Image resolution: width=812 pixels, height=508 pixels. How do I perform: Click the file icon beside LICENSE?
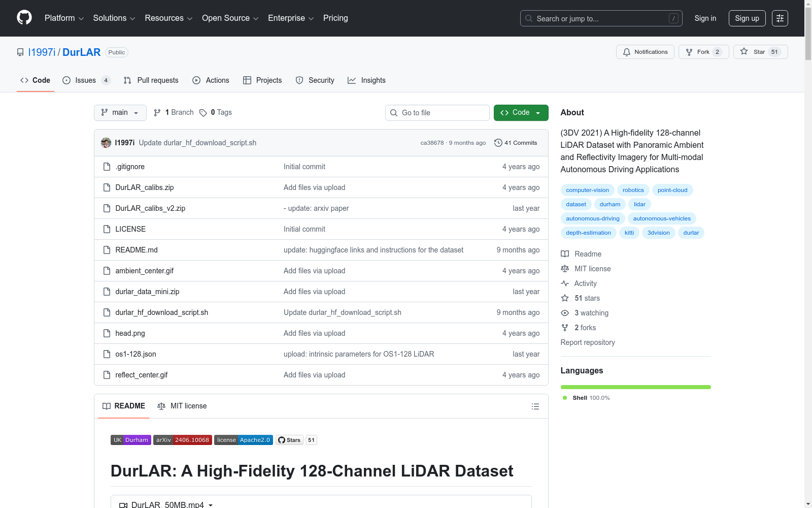(107, 229)
